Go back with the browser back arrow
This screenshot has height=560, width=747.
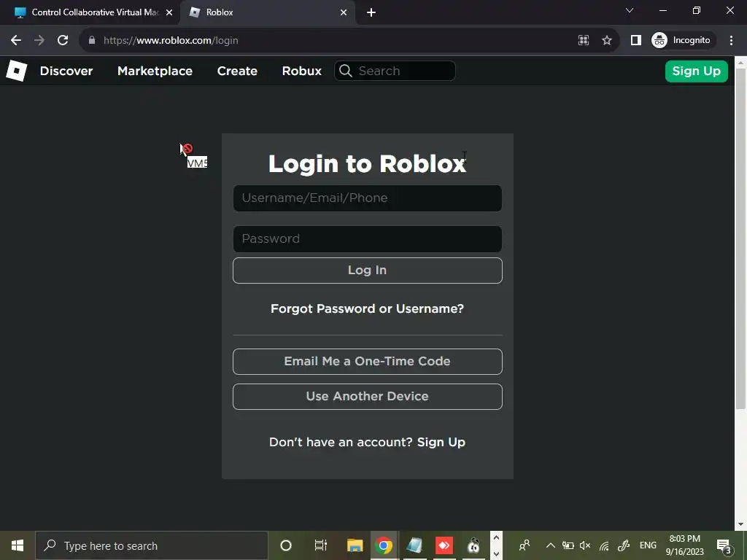click(16, 41)
